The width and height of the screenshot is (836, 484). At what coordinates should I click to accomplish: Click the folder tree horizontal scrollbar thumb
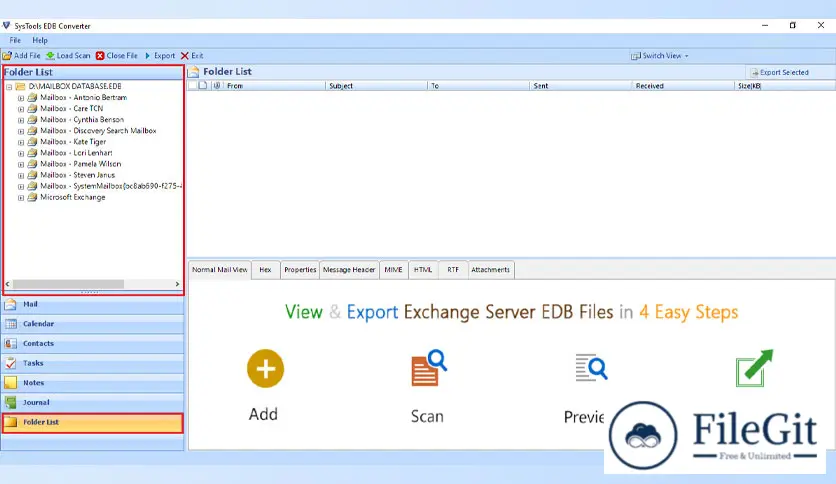tap(68, 284)
